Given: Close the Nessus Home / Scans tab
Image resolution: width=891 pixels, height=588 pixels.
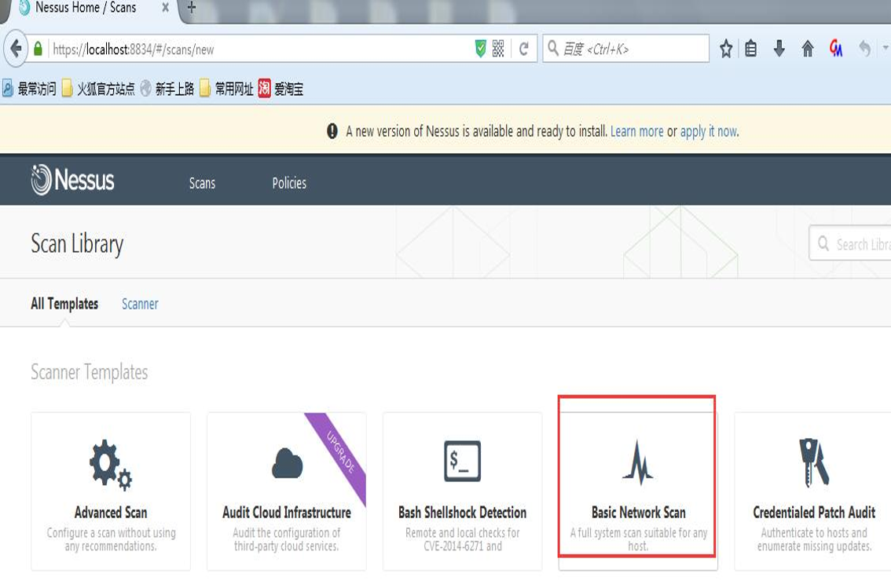Looking at the screenshot, I should (x=165, y=7).
